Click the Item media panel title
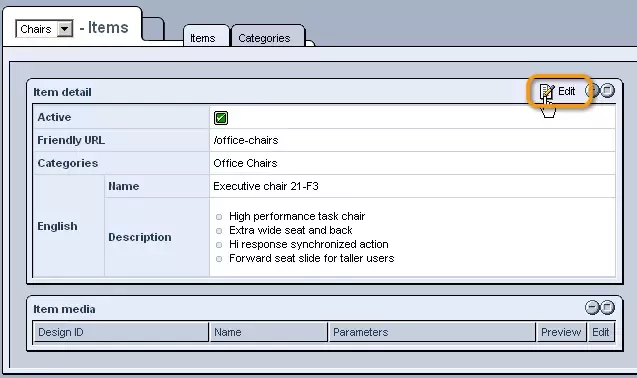Image resolution: width=637 pixels, height=378 pixels. point(64,309)
